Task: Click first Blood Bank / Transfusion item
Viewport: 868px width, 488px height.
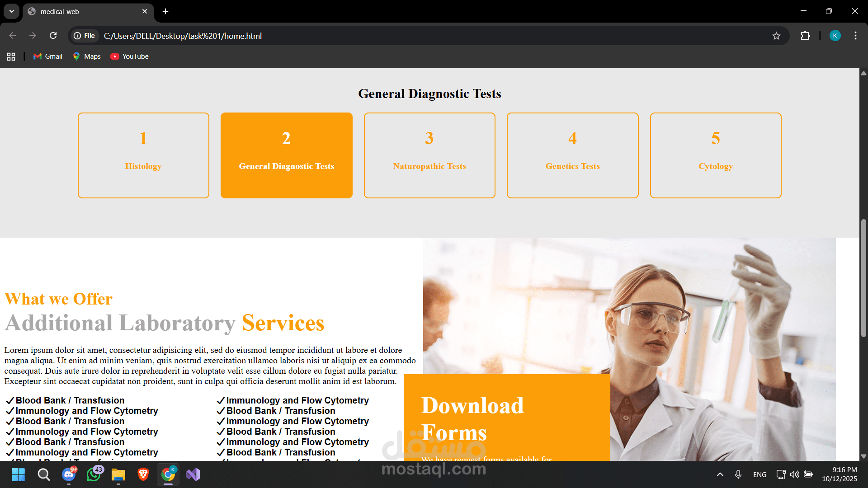Action: point(65,400)
